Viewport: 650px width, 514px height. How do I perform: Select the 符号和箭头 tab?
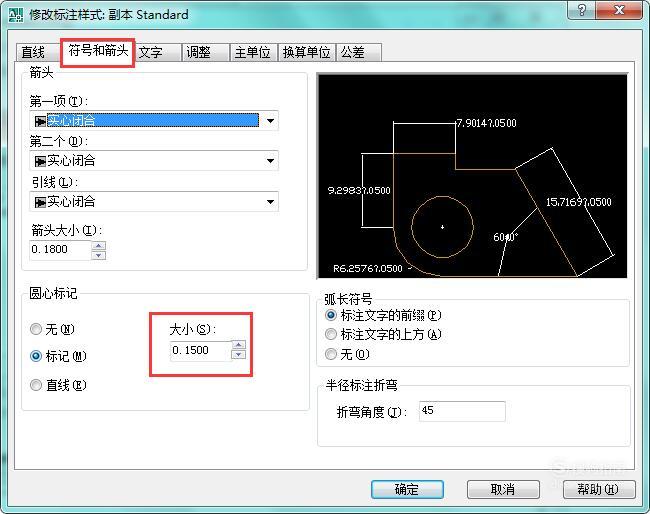coord(98,51)
